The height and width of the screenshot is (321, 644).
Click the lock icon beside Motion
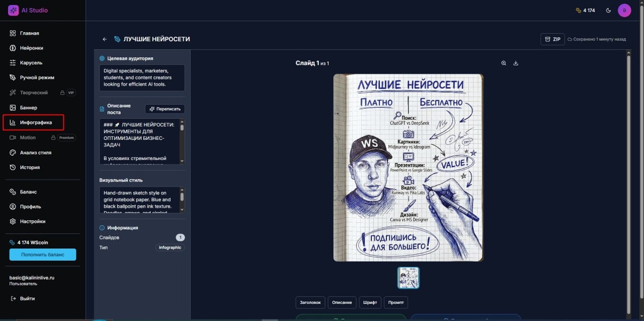[x=53, y=138]
